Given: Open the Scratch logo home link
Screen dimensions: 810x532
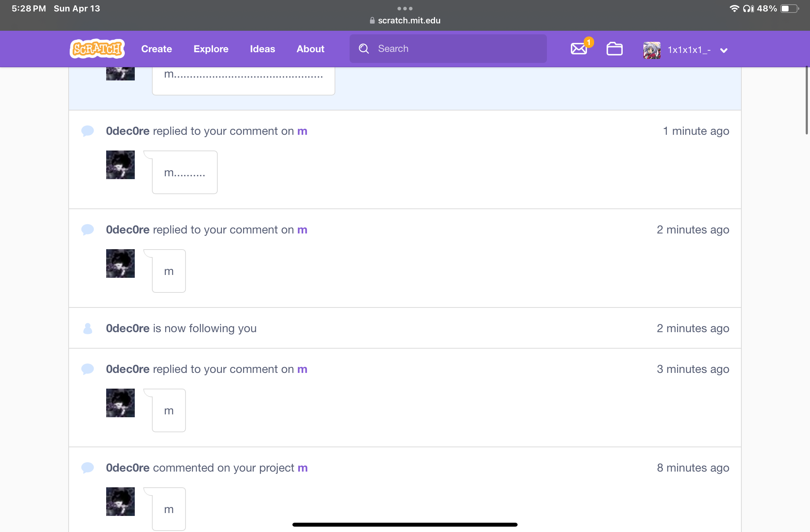Looking at the screenshot, I should coord(97,49).
